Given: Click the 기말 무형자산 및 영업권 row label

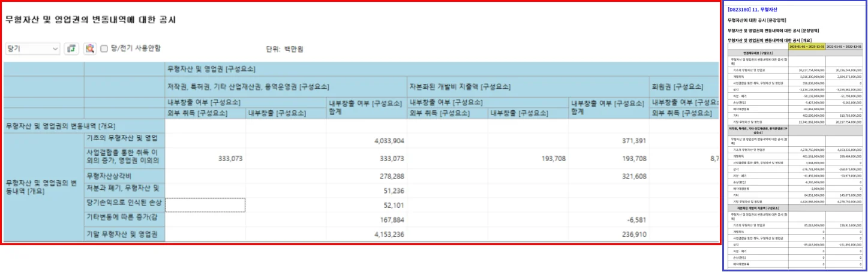Looking at the screenshot, I should [124, 234].
